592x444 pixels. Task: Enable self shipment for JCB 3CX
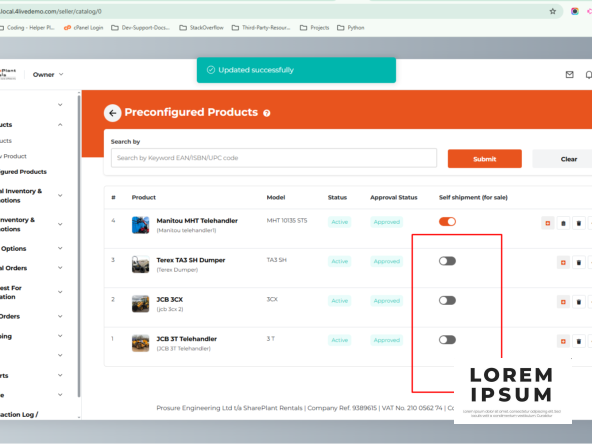click(x=447, y=301)
